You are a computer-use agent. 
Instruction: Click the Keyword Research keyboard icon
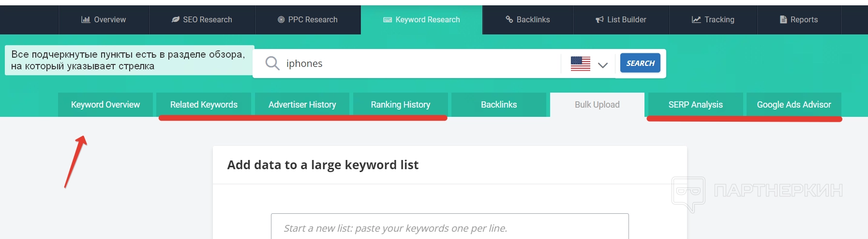388,19
